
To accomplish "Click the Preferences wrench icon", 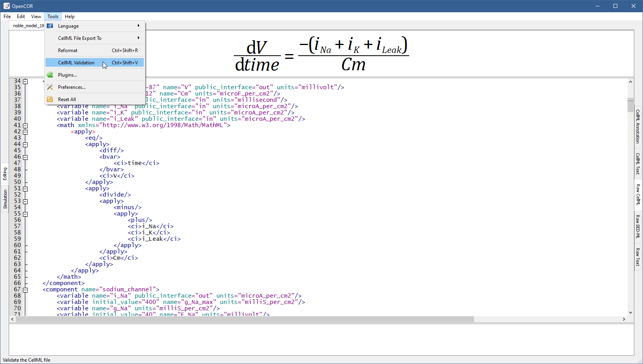I will point(50,87).
